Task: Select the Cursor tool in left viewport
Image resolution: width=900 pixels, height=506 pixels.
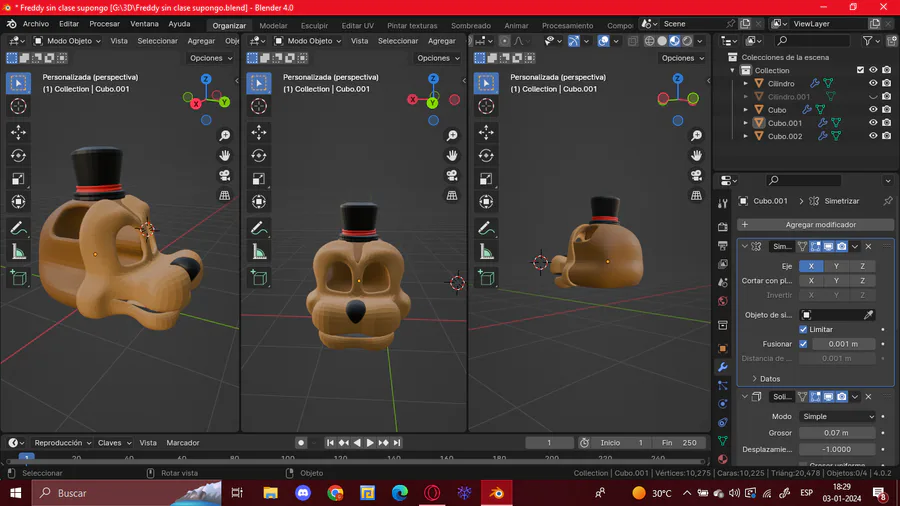Action: (18, 106)
